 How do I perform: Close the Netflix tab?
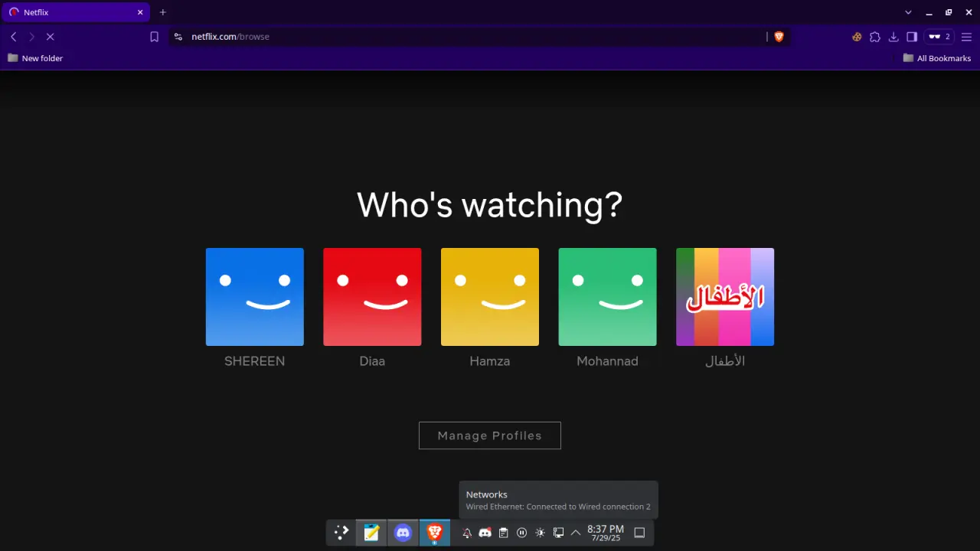click(140, 12)
